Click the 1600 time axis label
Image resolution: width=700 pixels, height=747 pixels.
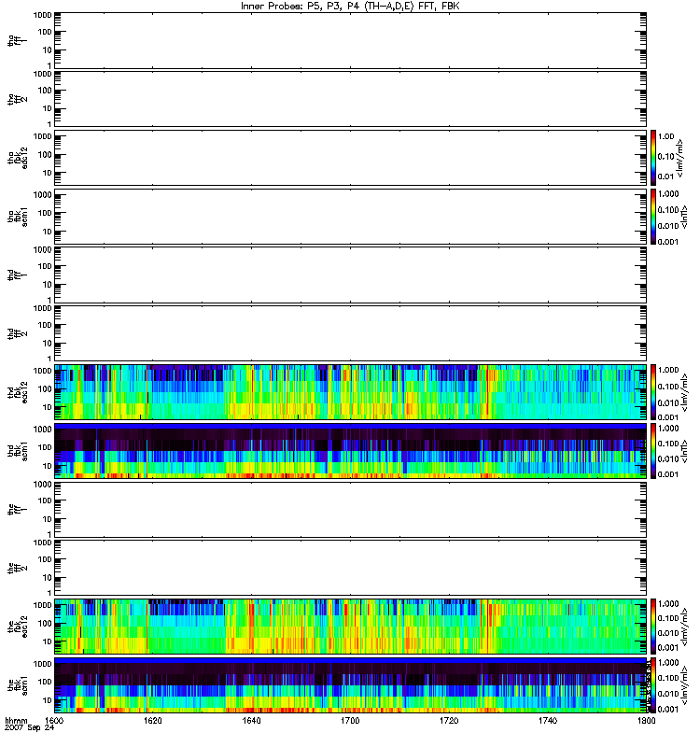click(x=54, y=720)
